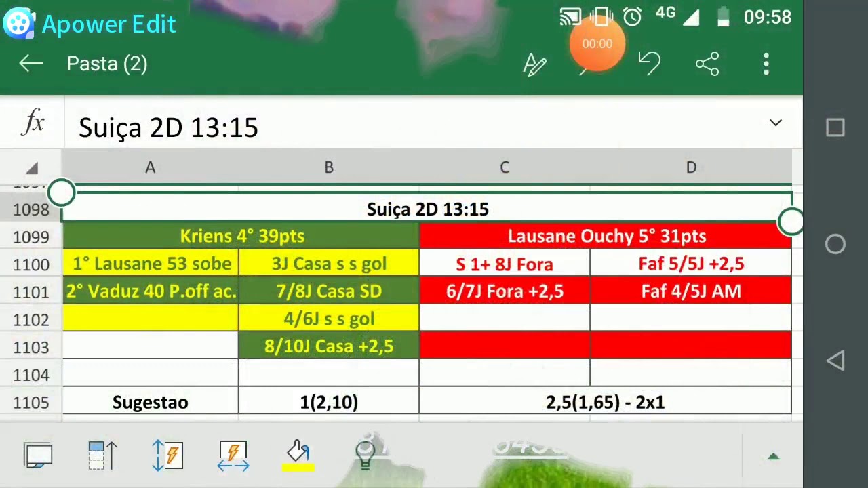
Task: Tap the Android recent apps square button
Action: (835, 127)
